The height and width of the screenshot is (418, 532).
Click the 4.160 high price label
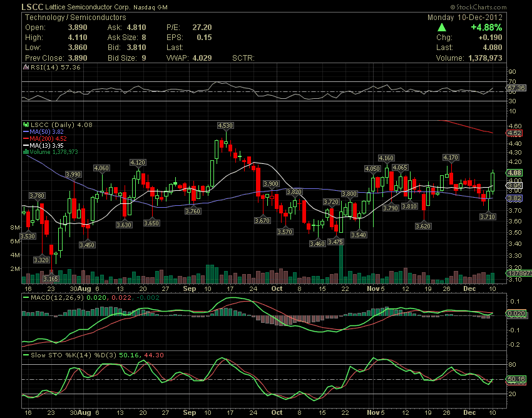[x=386, y=158]
